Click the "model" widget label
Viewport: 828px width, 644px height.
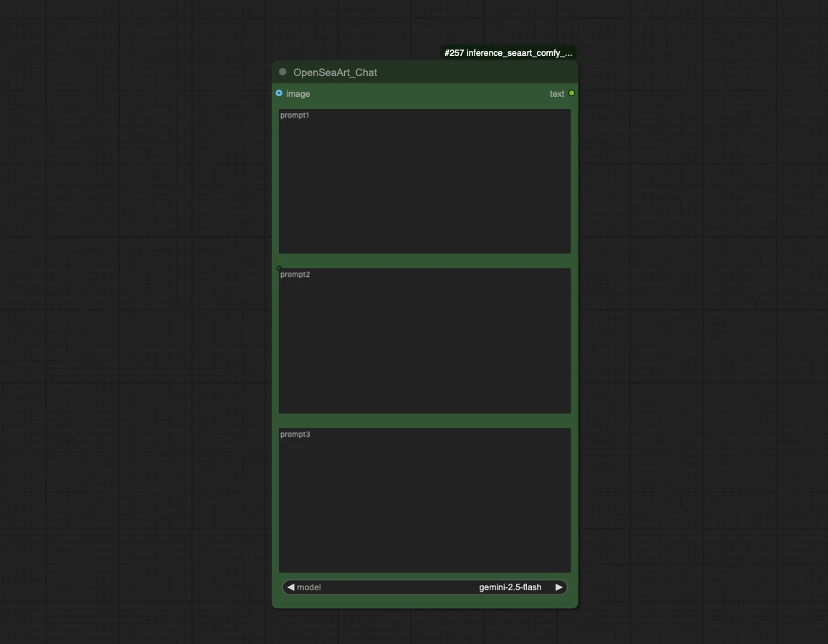[309, 587]
